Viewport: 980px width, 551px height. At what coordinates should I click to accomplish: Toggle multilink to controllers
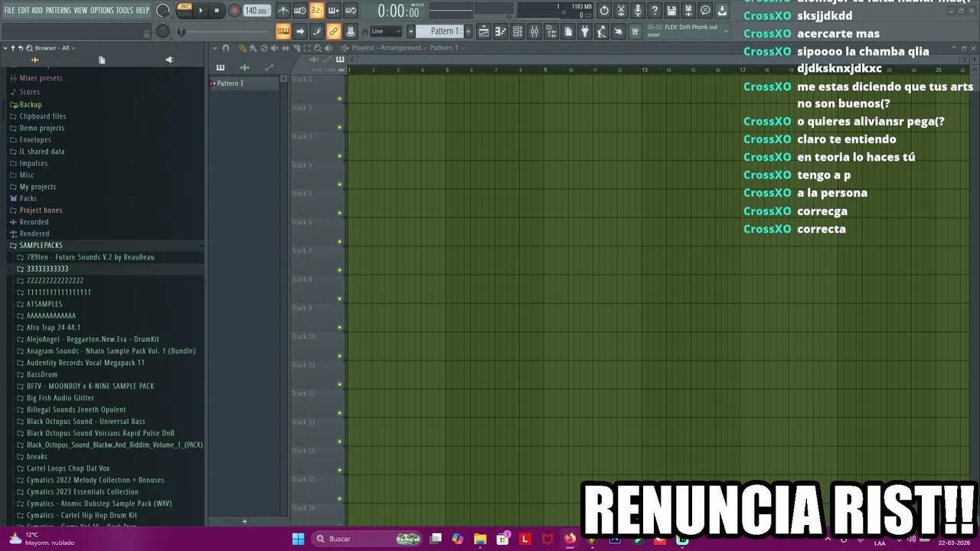click(x=334, y=31)
